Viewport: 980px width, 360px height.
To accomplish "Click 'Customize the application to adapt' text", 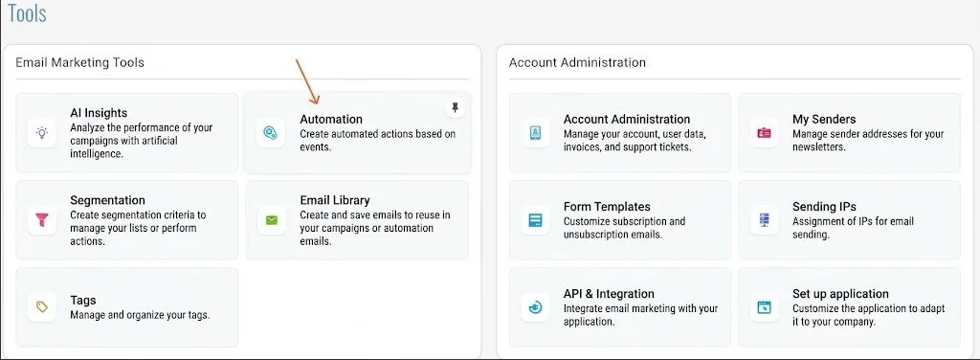I will point(869,315).
